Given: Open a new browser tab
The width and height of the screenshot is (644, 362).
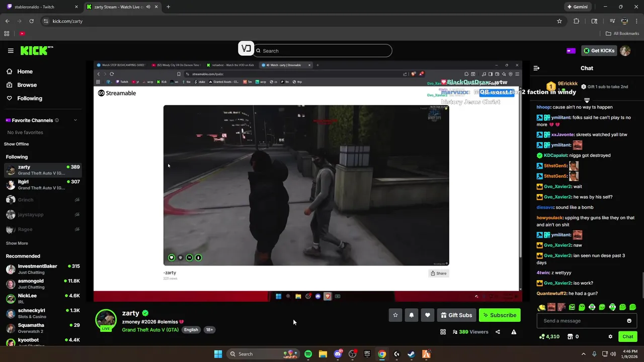Looking at the screenshot, I should coord(168,7).
